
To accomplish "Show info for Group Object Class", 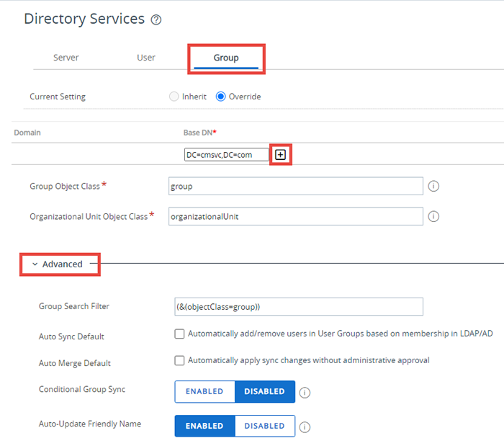I will pyautogui.click(x=433, y=186).
